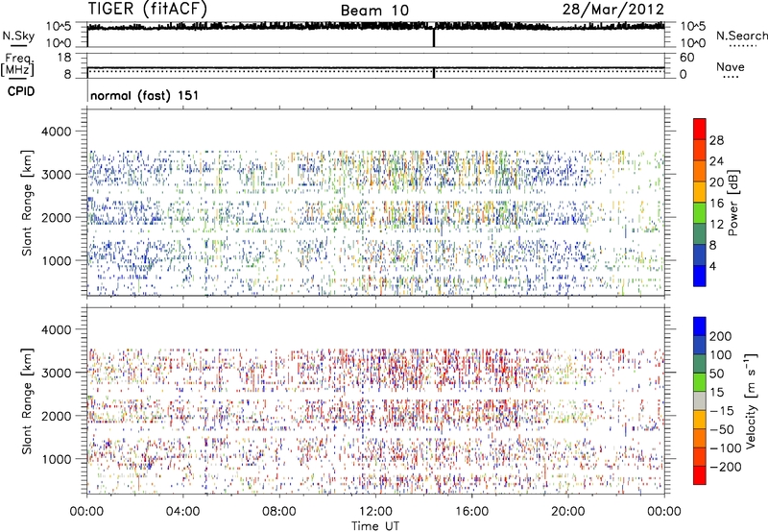Click the 4000 tick on power panel
Viewport: 768px width, 532px height.
(x=57, y=132)
